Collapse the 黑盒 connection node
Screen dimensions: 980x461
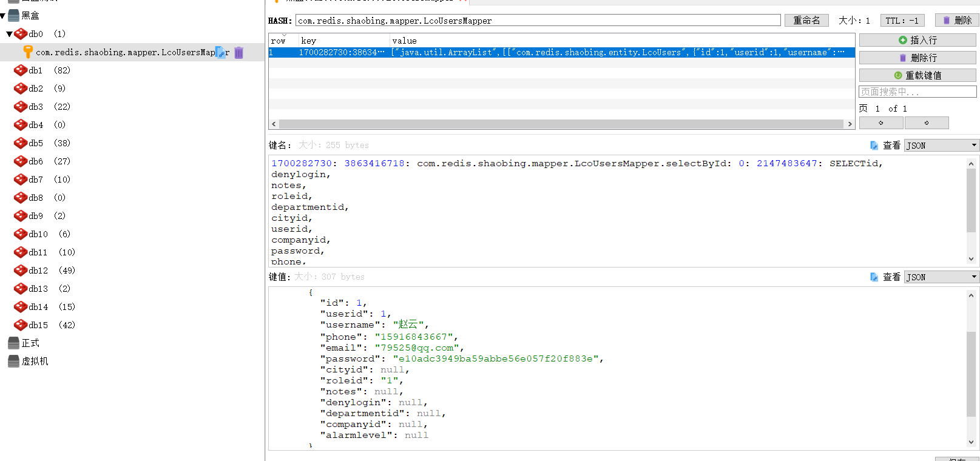click(x=3, y=16)
